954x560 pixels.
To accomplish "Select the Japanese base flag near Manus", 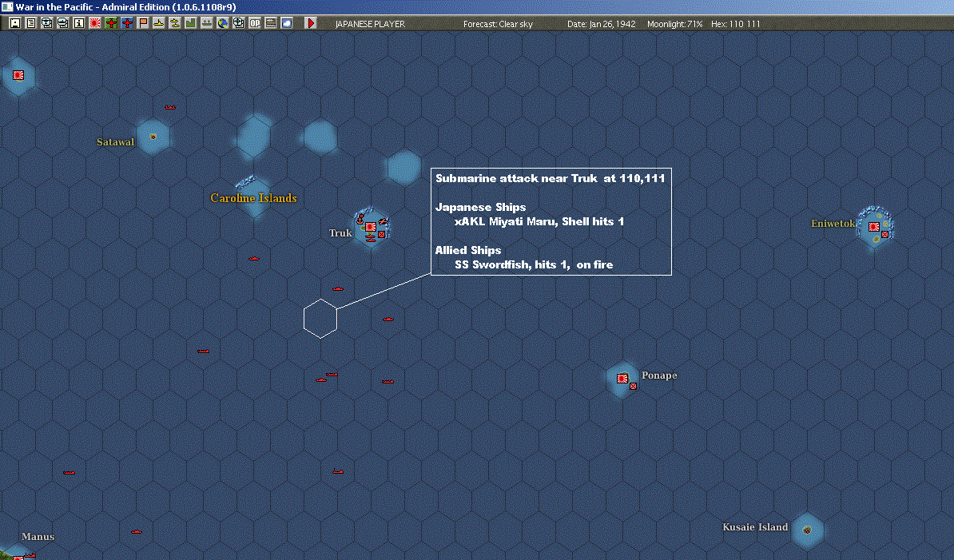I will [x=18, y=558].
